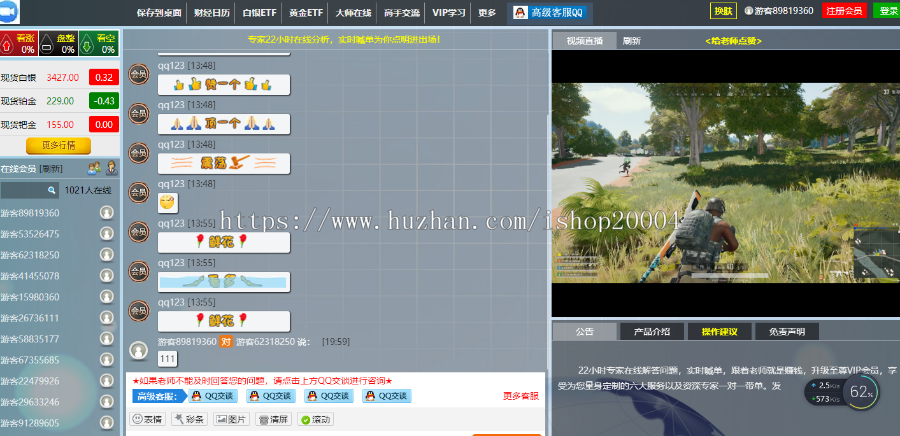
Task: Click the avatar icon beside 游客53526475
Action: click(x=106, y=233)
